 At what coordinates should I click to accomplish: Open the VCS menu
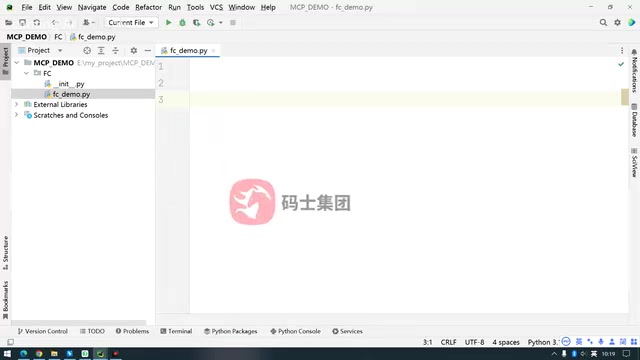click(x=216, y=7)
